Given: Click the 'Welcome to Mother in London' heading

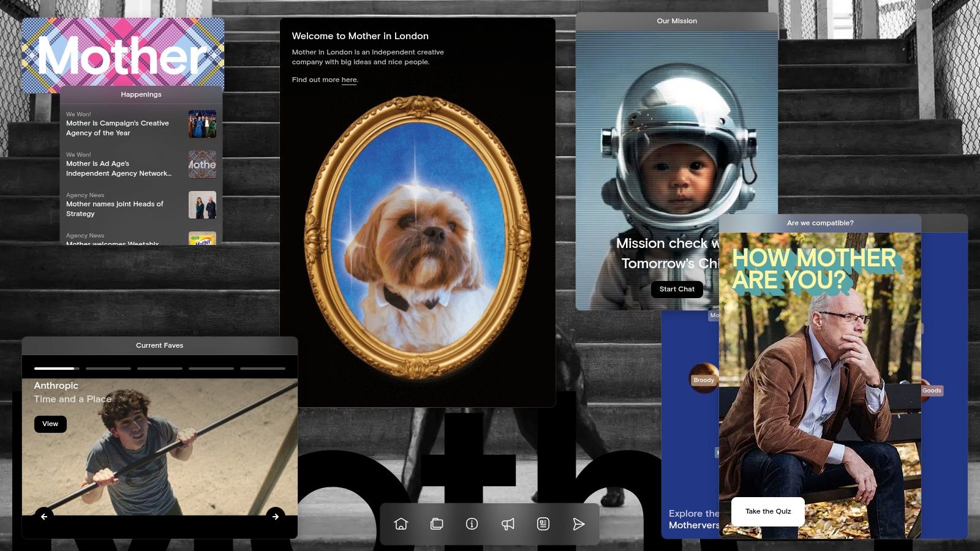Looking at the screenshot, I should pyautogui.click(x=360, y=36).
